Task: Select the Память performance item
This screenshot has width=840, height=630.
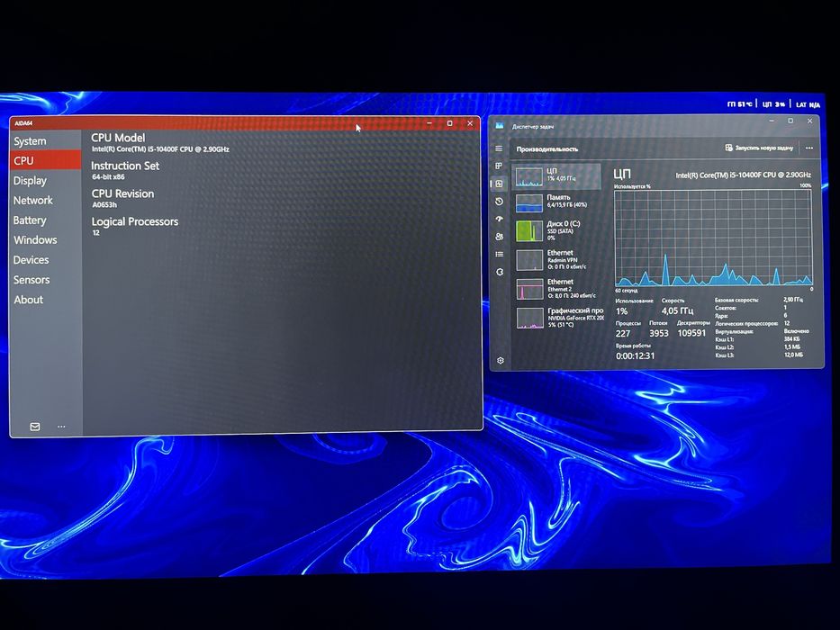Action: click(x=557, y=203)
